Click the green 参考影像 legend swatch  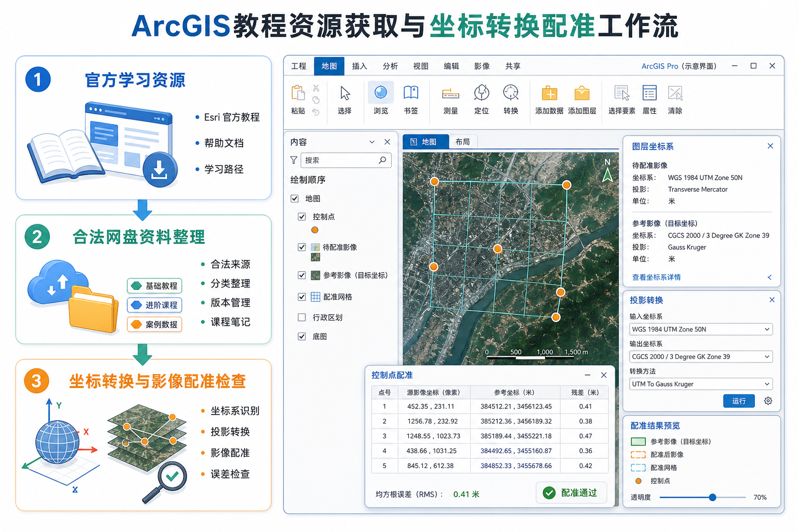(x=638, y=442)
